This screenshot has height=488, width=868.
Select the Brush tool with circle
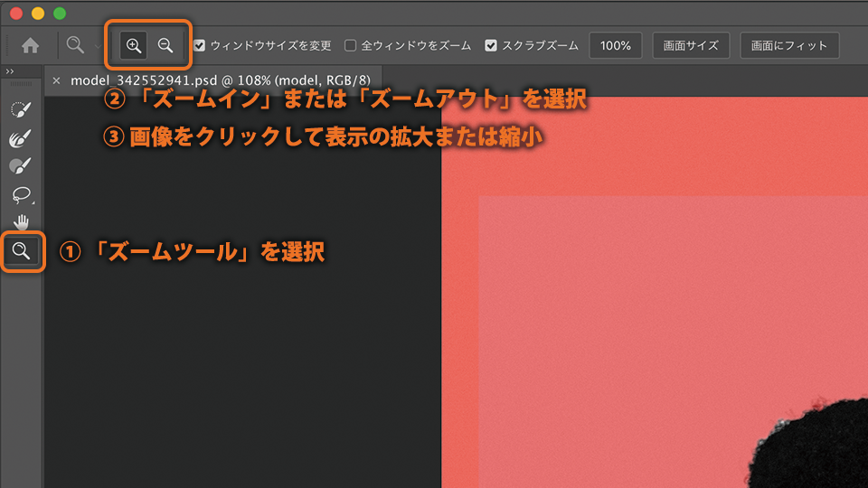pyautogui.click(x=21, y=166)
